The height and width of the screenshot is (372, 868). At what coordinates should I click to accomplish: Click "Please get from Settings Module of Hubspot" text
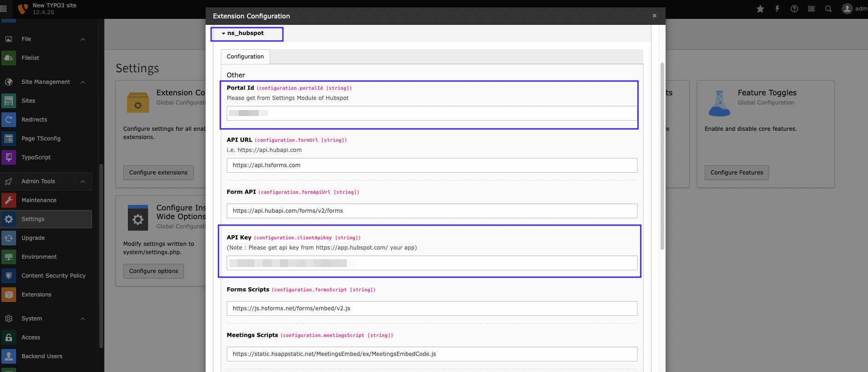pos(287,98)
